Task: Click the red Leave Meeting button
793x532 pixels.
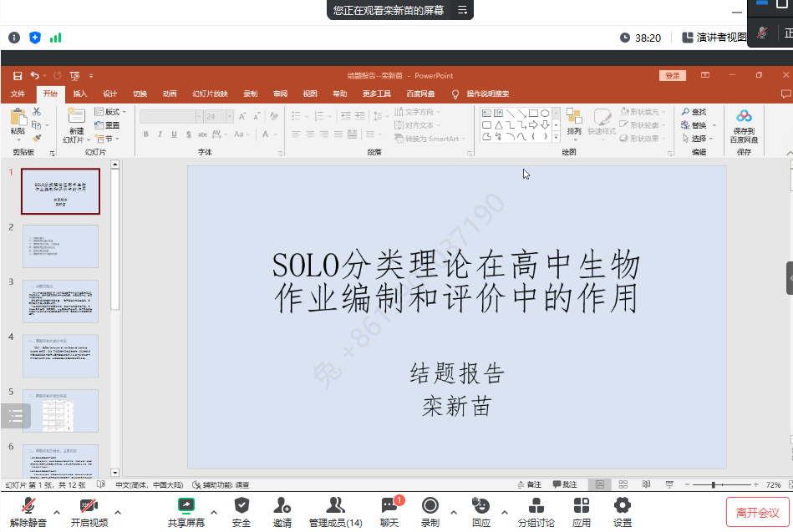Action: [x=757, y=512]
